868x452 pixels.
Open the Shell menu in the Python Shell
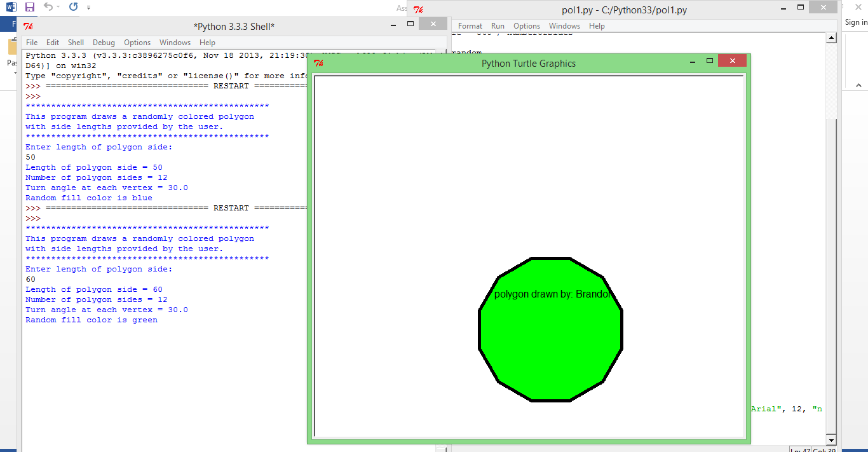[76, 42]
